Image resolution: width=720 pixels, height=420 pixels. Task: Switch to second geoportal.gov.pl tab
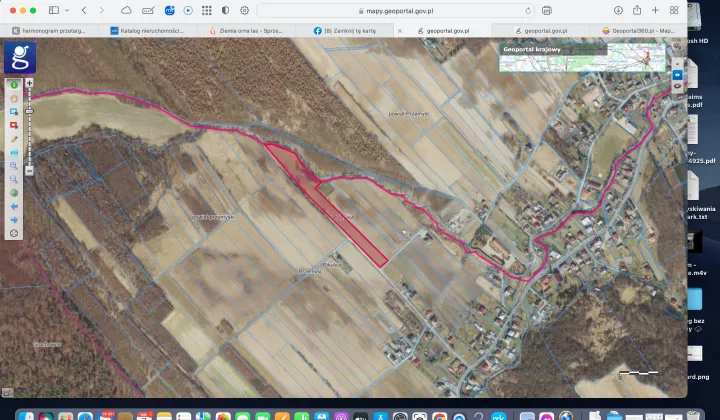(x=541, y=31)
